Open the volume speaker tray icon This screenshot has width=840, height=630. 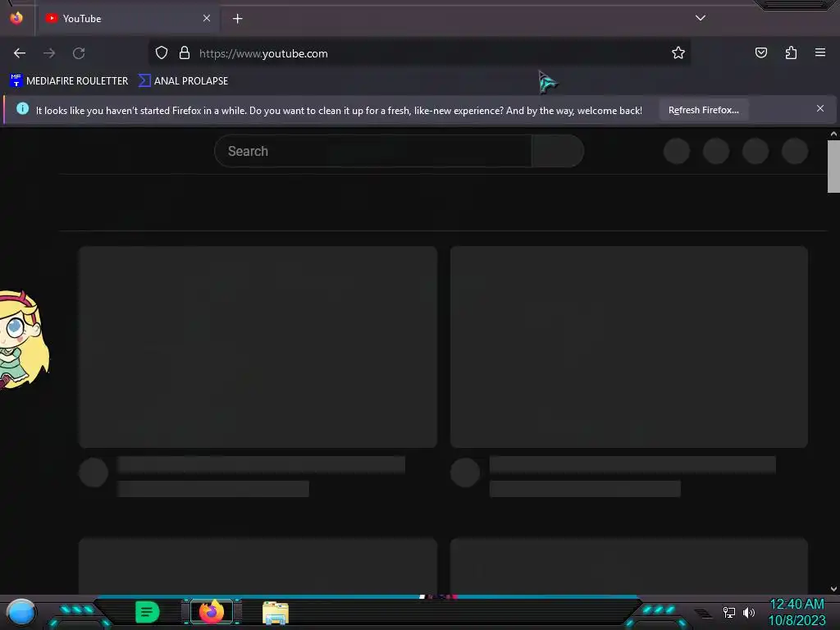(748, 612)
